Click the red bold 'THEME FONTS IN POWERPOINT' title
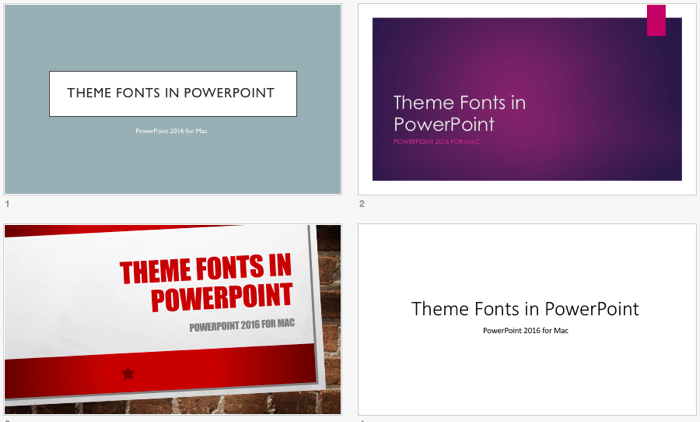Viewport: 700px width, 422px height. coord(206,282)
